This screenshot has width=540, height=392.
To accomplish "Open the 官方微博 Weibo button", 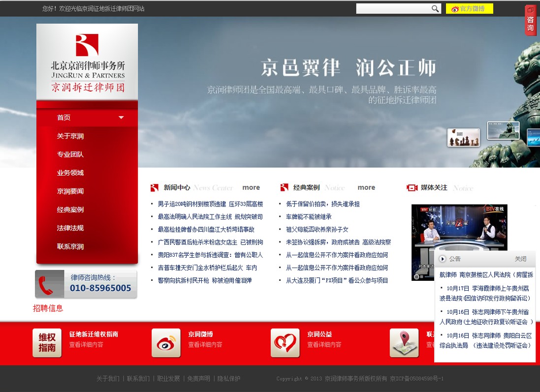I will [x=469, y=9].
